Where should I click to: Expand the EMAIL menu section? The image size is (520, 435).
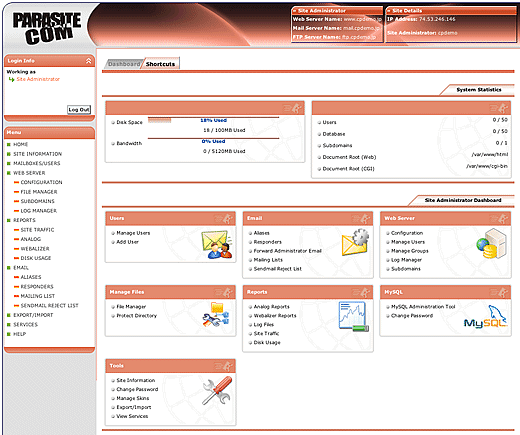click(21, 268)
